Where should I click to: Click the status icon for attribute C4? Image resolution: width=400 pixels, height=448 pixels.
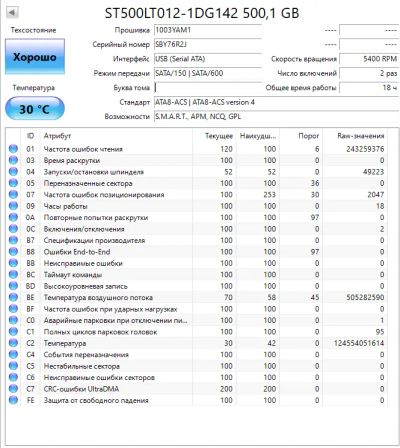13,354
